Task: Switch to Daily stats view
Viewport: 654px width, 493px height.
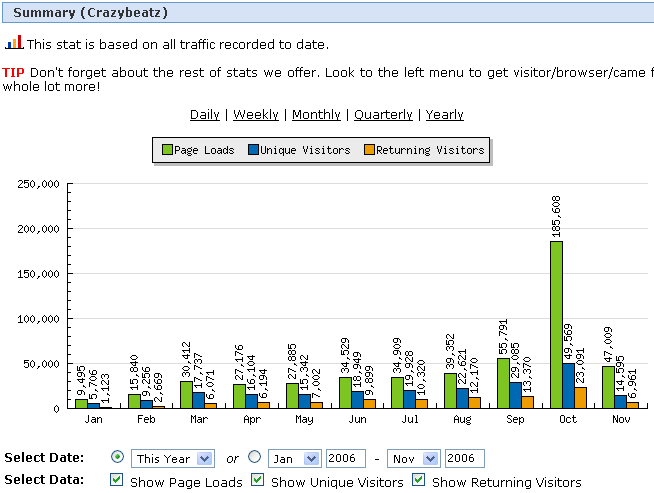Action: pyautogui.click(x=204, y=115)
